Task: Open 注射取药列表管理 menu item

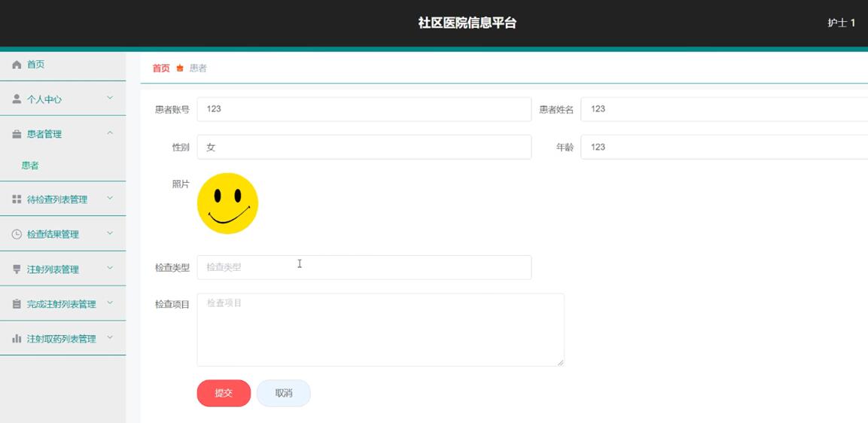Action: (62, 338)
